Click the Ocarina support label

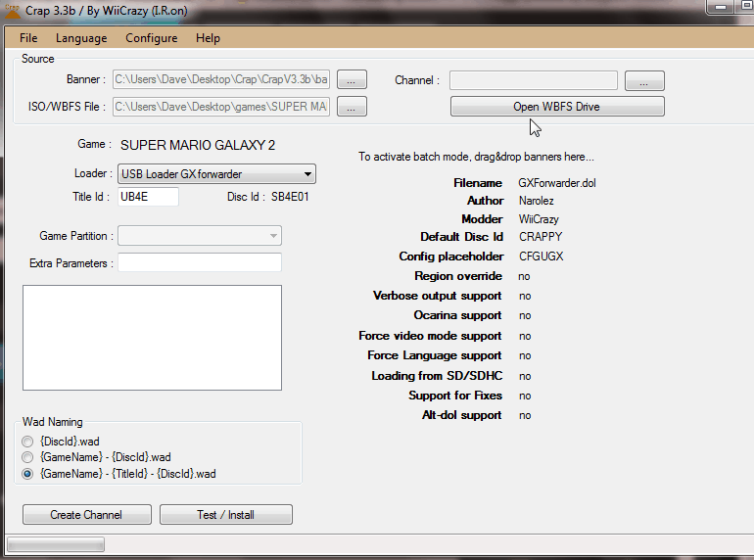(x=457, y=315)
